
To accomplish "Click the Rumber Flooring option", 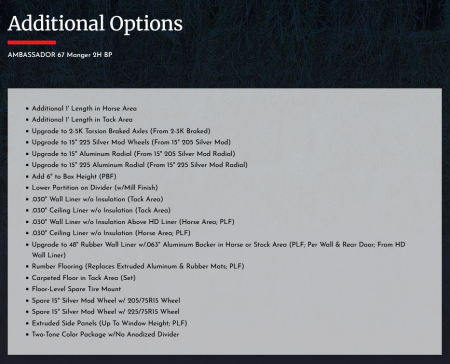I will [x=138, y=266].
